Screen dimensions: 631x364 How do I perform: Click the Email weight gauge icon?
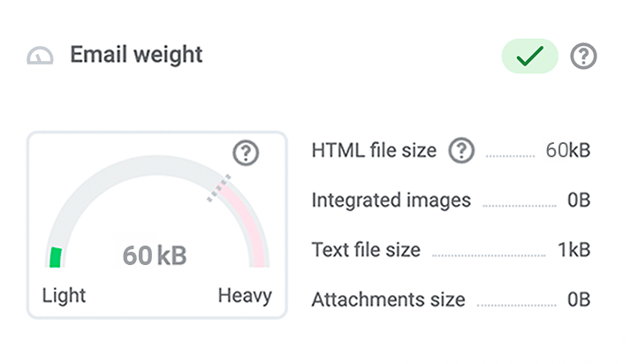pos(40,56)
